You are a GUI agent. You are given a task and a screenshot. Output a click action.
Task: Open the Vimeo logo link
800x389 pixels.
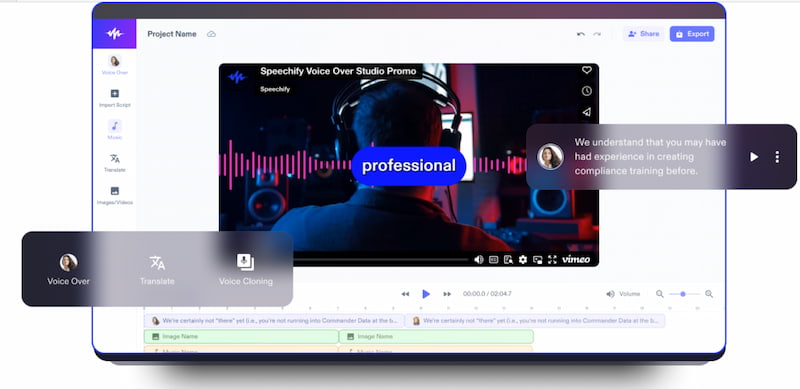coord(576,259)
